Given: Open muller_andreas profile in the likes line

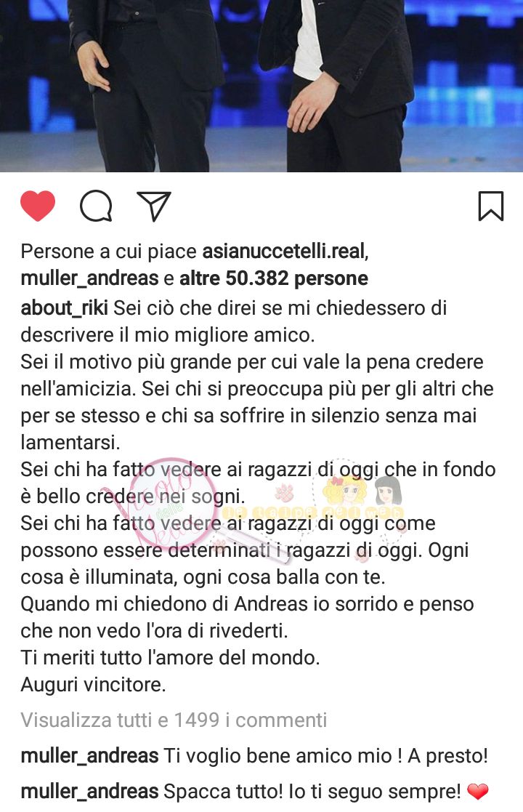Looking at the screenshot, I should [x=89, y=278].
